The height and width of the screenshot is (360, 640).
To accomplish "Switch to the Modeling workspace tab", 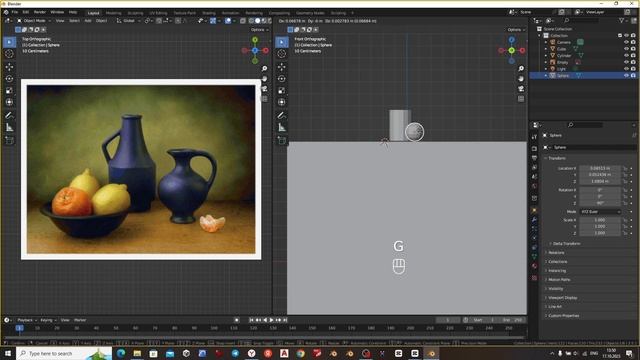I will [x=113, y=13].
